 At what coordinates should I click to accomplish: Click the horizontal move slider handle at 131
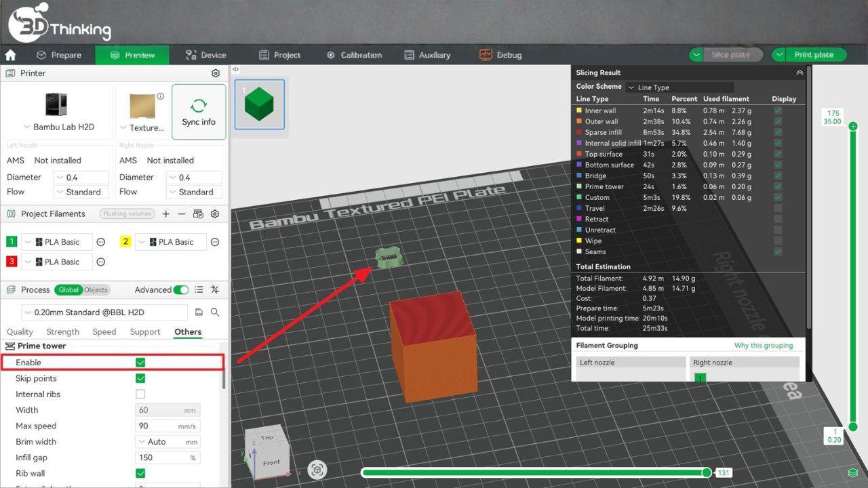pos(707,472)
